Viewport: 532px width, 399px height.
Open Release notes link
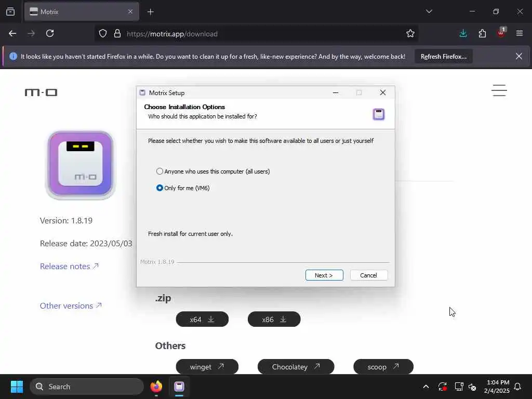point(69,267)
